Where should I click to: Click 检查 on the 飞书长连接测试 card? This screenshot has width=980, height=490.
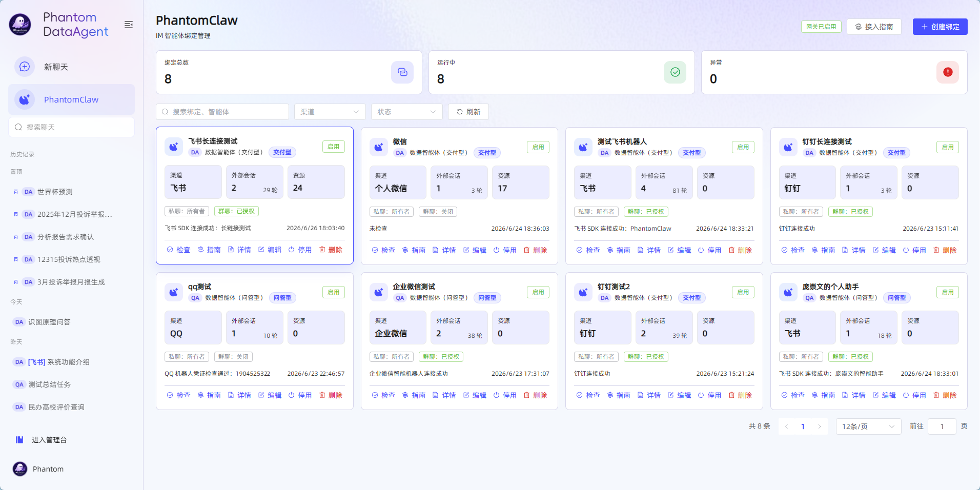click(x=178, y=250)
